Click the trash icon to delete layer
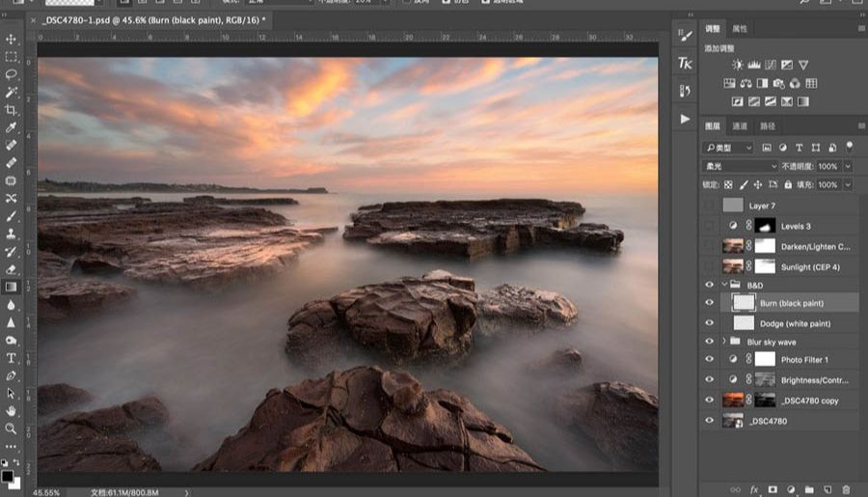The image size is (868, 497). [x=846, y=490]
